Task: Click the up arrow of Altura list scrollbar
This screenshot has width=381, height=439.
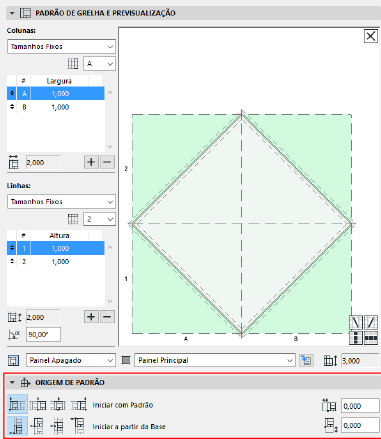Action: (x=110, y=247)
